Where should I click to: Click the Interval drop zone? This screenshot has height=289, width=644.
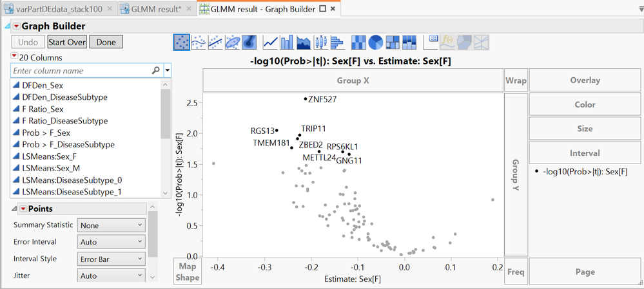coord(585,153)
